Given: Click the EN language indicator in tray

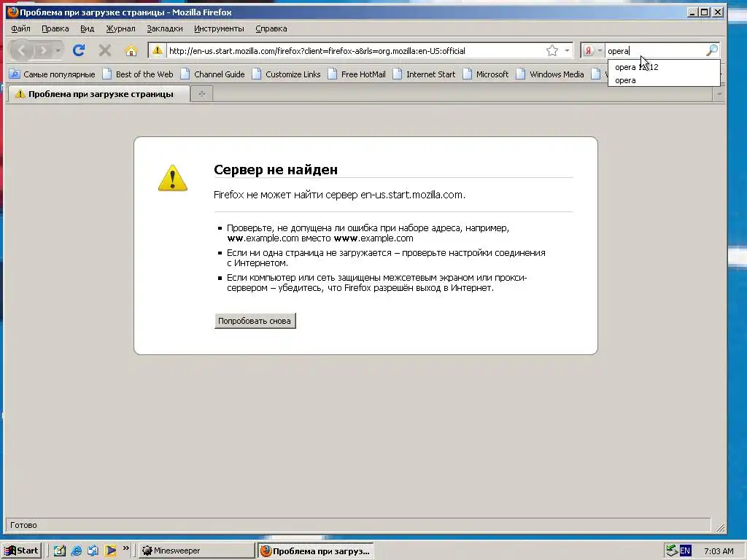Looking at the screenshot, I should (685, 551).
